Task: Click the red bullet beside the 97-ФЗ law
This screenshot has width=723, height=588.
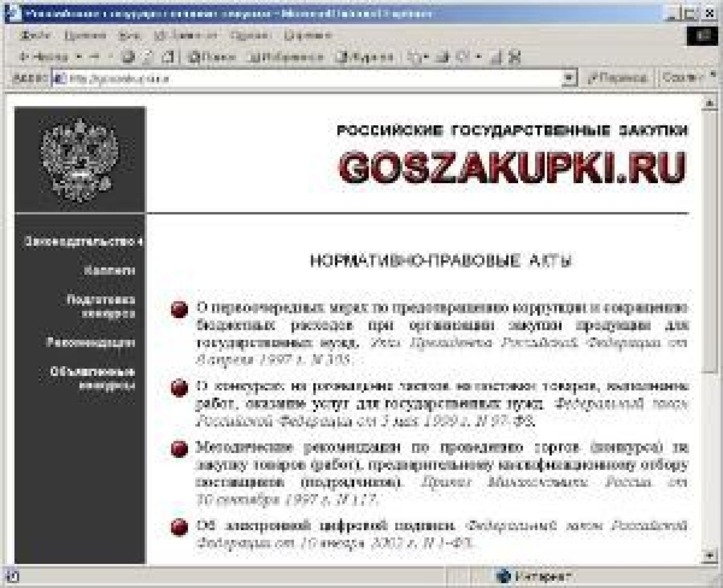Action: click(x=179, y=388)
